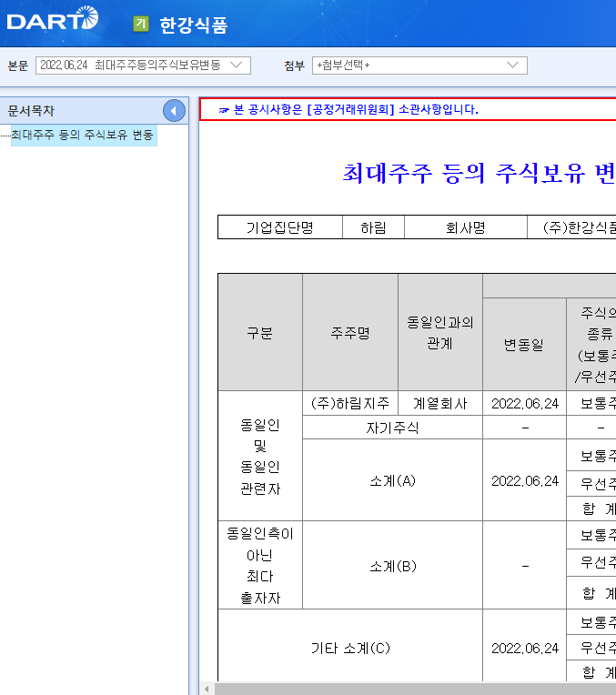Click the green 기 badge icon
Viewport: 616px width, 695px height.
(141, 24)
